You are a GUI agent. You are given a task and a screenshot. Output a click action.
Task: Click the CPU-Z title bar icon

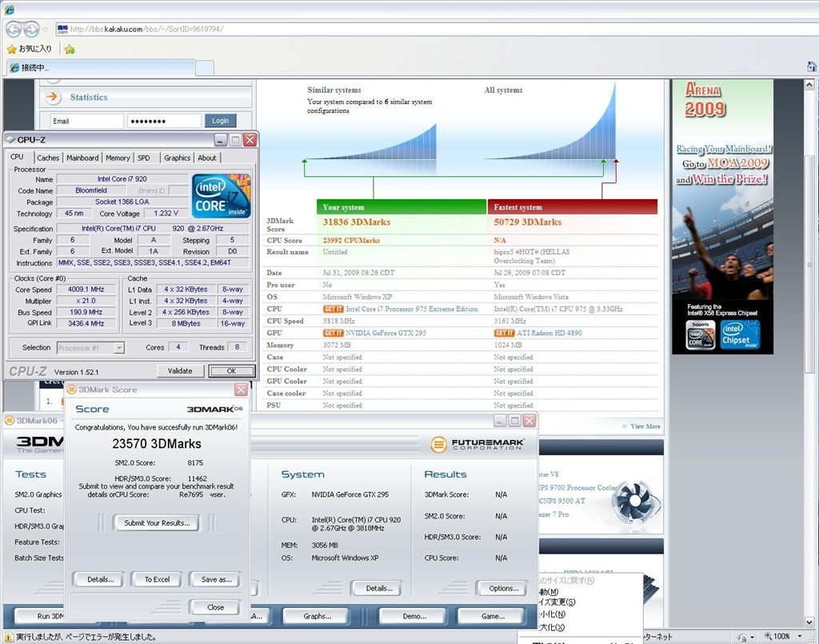click(x=10, y=139)
